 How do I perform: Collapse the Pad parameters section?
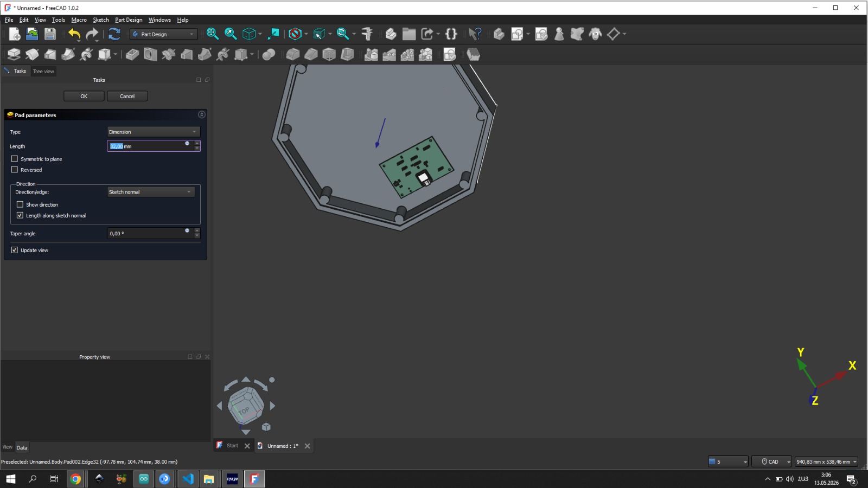202,114
